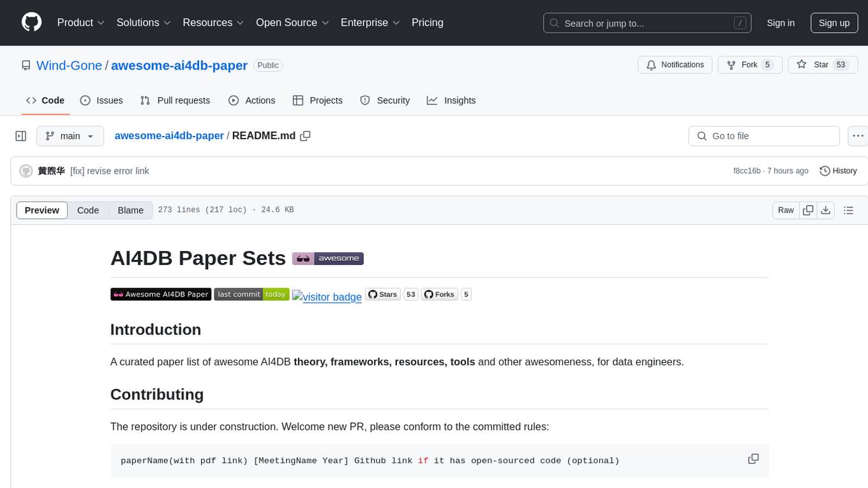This screenshot has width=868, height=488.
Task: Focus the Go to file input
Action: 764,136
